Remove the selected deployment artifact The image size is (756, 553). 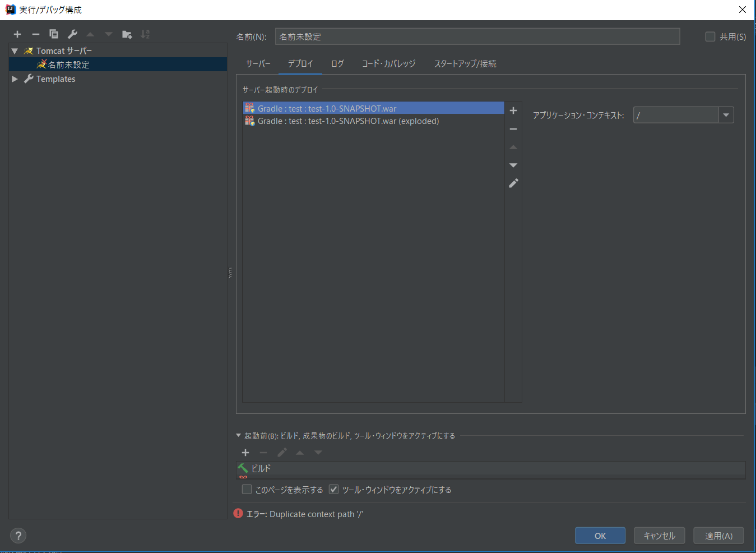pyautogui.click(x=513, y=128)
